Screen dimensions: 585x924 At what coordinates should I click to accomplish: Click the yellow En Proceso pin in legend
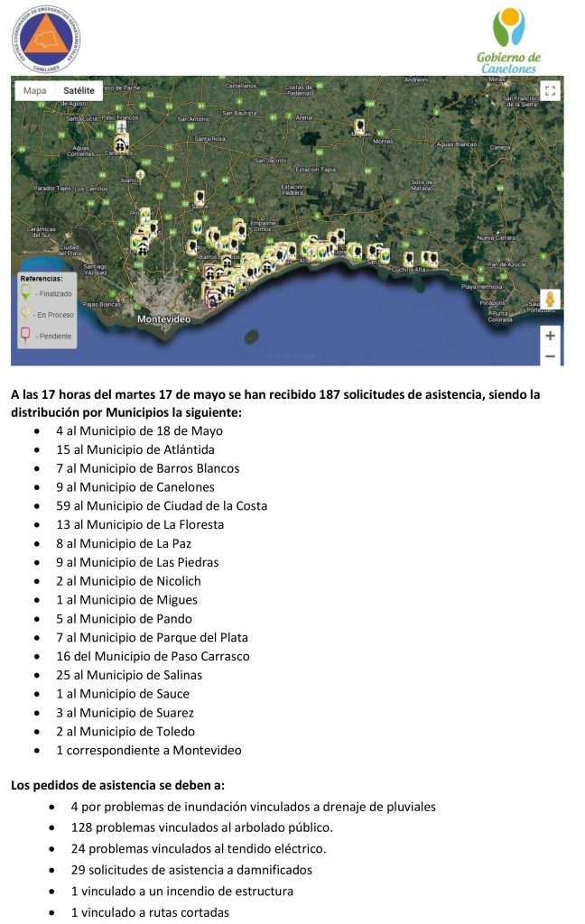25,313
